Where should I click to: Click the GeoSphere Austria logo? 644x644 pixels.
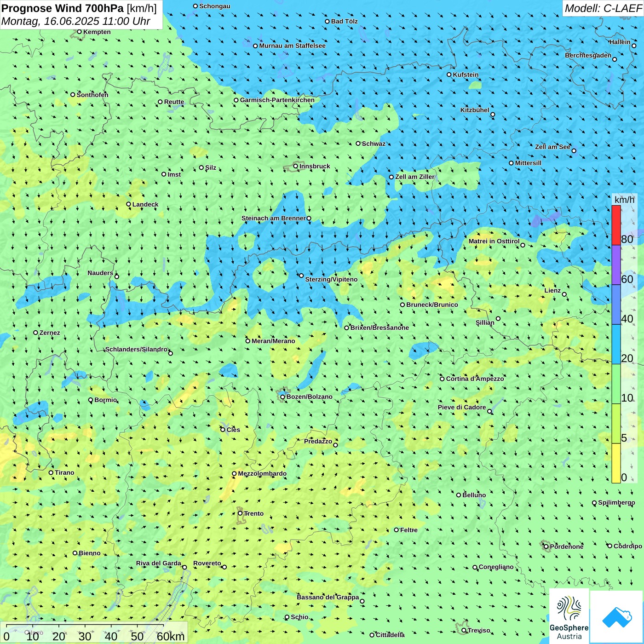tap(569, 616)
